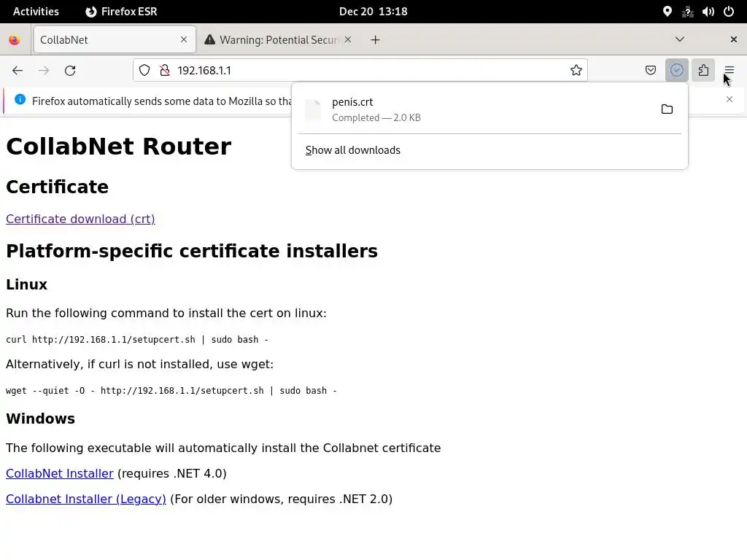The width and height of the screenshot is (747, 560).
Task: Click 'Completed — 2.0 KB' status text
Action: click(376, 117)
